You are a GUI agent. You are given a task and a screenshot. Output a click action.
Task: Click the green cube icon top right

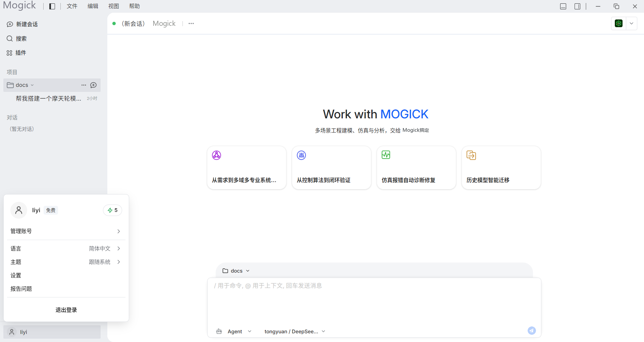pos(619,23)
